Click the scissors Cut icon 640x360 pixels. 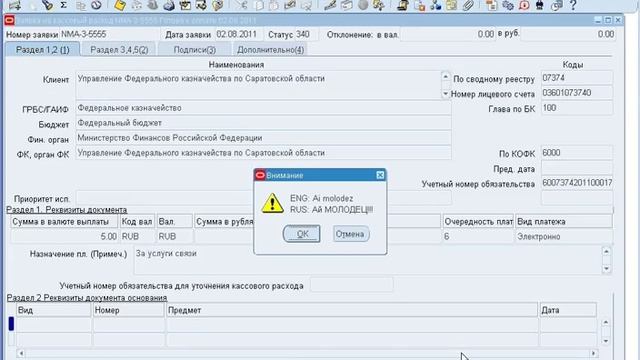pos(242,5)
